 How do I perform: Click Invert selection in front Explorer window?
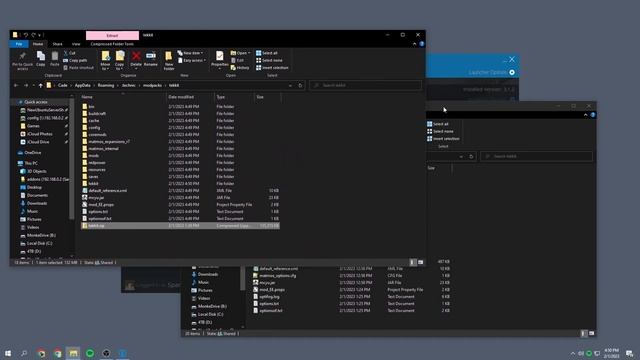(x=272, y=68)
